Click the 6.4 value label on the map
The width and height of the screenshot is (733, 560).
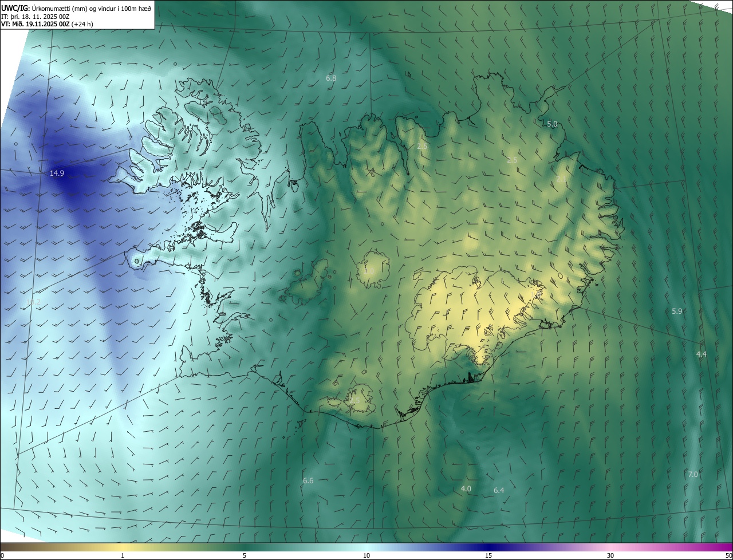[x=499, y=490]
